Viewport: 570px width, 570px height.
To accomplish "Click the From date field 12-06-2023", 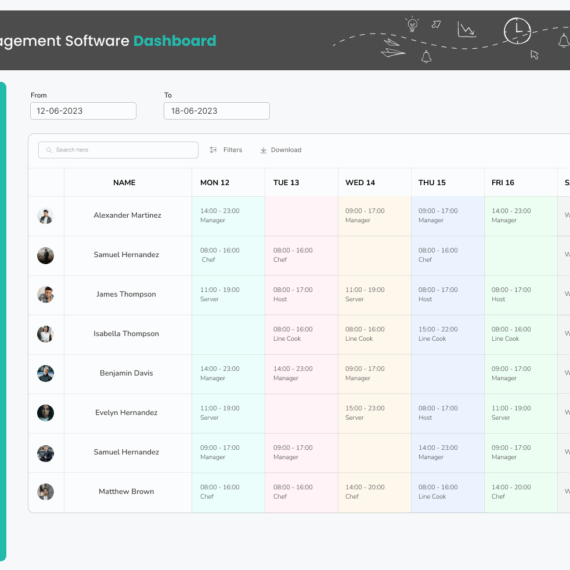I will 83,111.
